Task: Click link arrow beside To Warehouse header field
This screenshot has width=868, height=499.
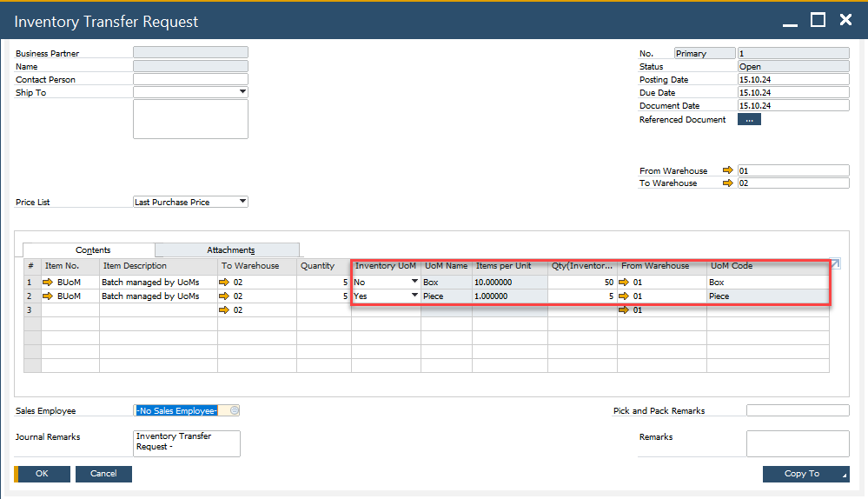Action: pyautogui.click(x=727, y=183)
